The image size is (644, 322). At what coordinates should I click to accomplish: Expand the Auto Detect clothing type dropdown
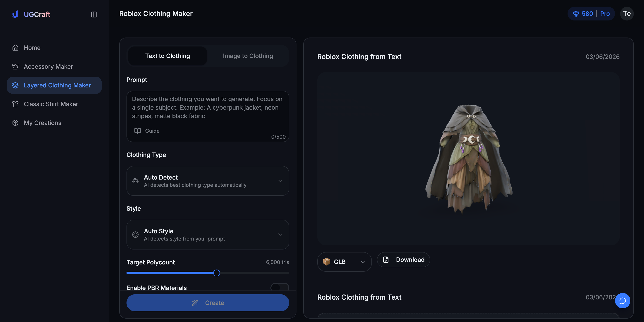coord(208,181)
